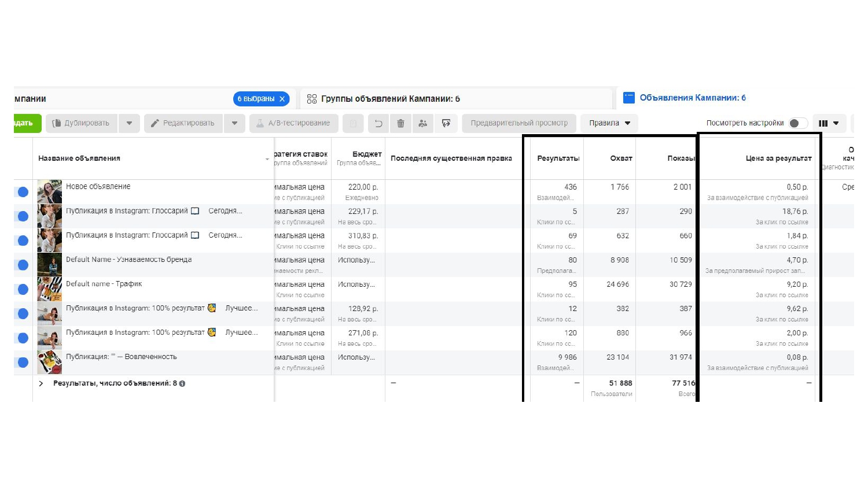Image resolution: width=868 pixels, height=488 pixels.
Task: Click the 229,17 р. budget cell
Action: coord(363,212)
